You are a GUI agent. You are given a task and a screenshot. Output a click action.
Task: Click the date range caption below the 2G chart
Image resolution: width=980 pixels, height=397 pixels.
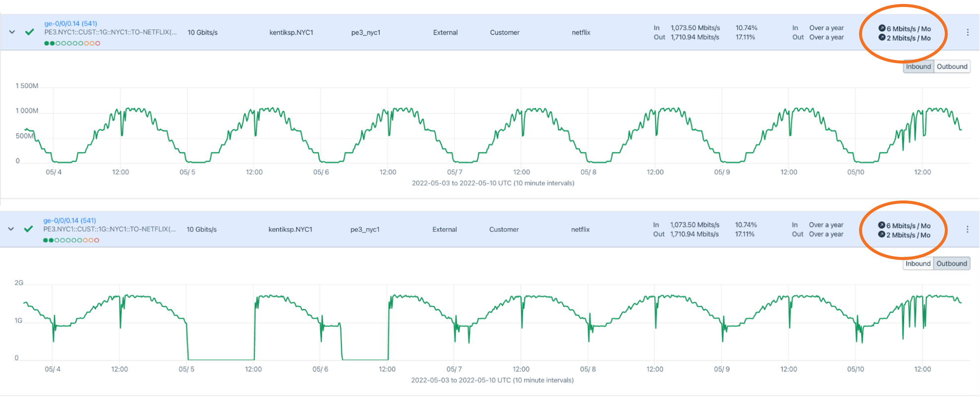pos(492,380)
